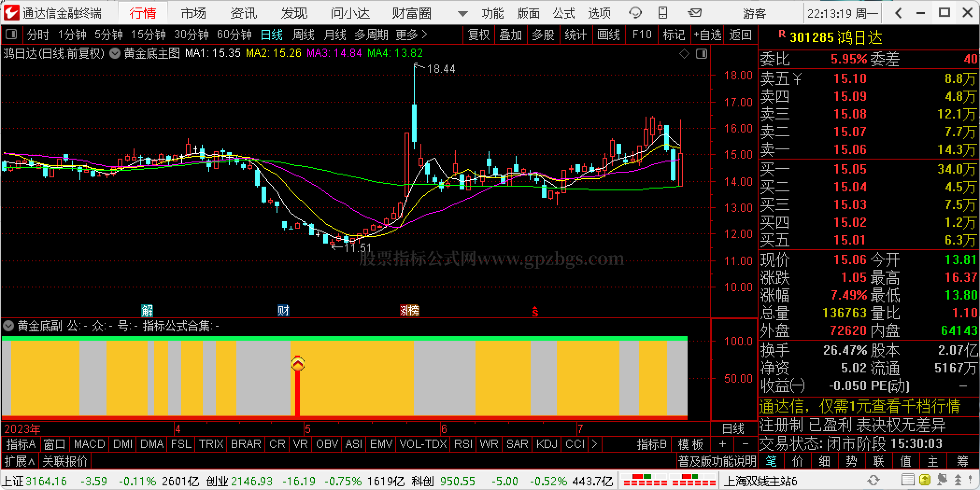Click the back arrow in title bar
The width and height of the screenshot is (980, 490).
898,13
